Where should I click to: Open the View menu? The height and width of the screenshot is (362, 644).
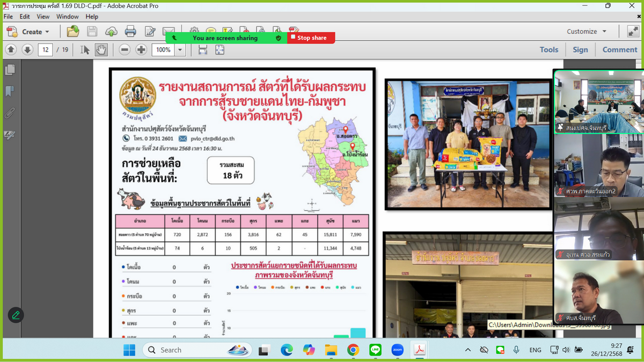pyautogui.click(x=43, y=17)
